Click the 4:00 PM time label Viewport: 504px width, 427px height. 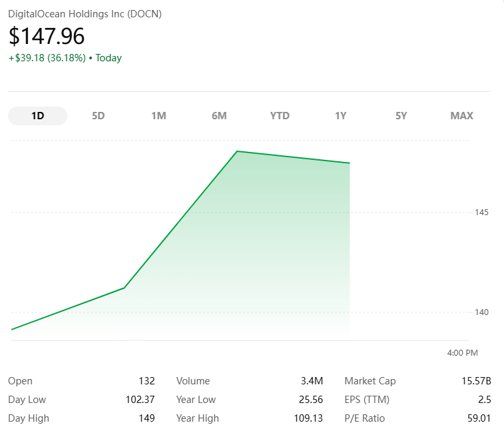[x=462, y=353]
